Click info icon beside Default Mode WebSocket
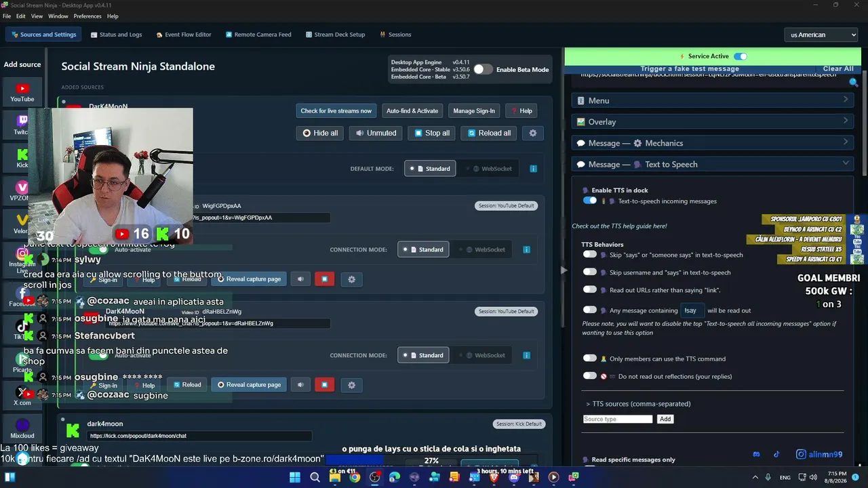The height and width of the screenshot is (488, 868). [x=534, y=169]
